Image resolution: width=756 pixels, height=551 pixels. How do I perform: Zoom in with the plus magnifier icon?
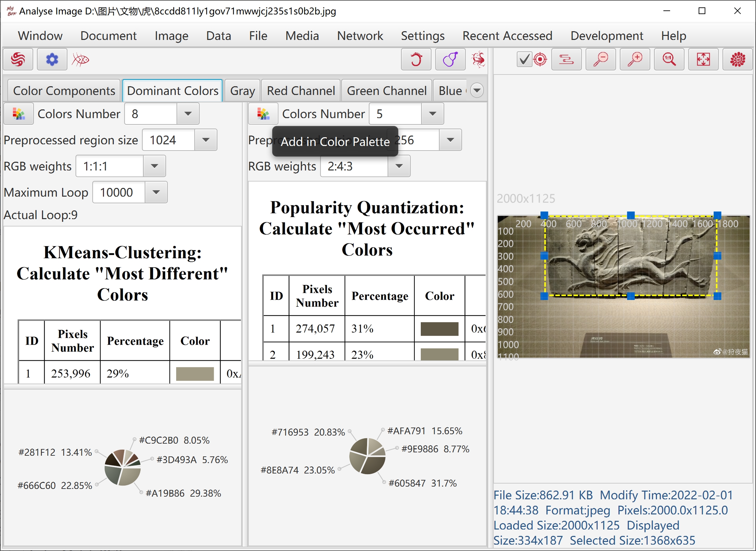pos(635,60)
